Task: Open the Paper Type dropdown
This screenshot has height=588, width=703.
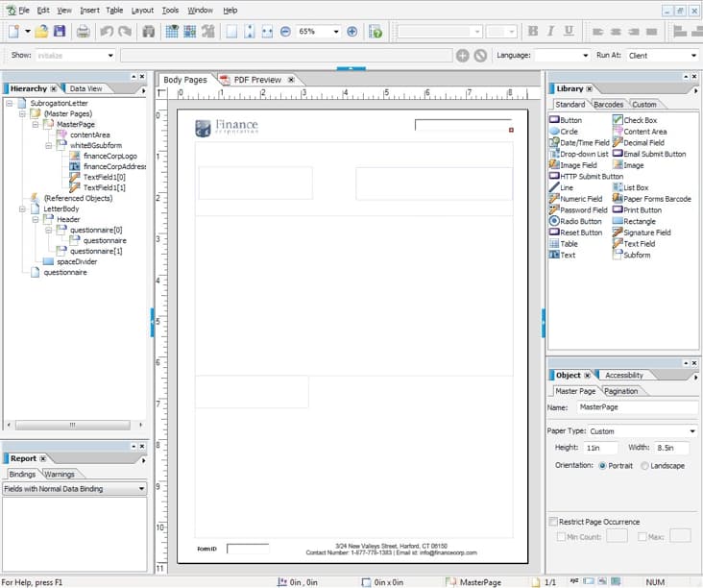Action: click(x=691, y=431)
